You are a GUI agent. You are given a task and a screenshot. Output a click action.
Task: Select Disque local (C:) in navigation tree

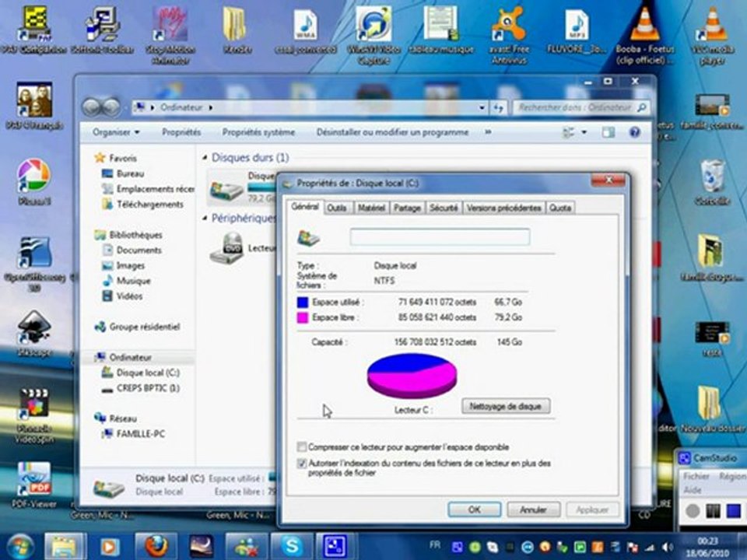[148, 373]
